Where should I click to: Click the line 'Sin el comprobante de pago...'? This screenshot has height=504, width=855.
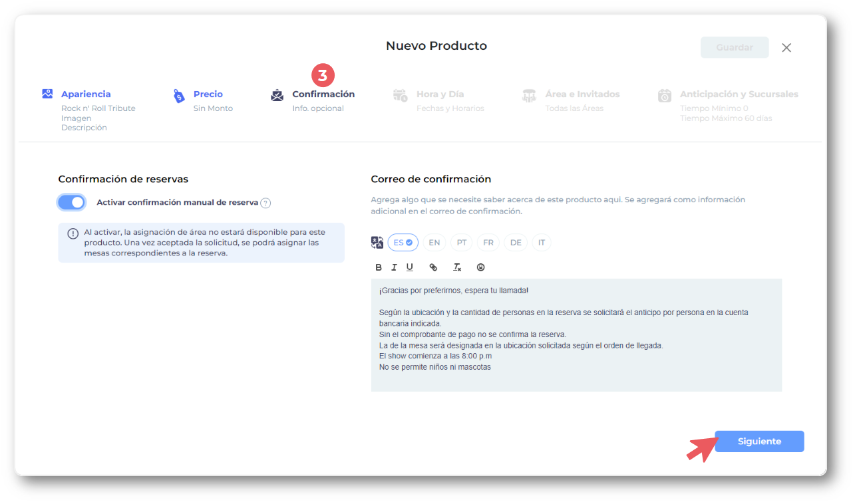(x=472, y=334)
